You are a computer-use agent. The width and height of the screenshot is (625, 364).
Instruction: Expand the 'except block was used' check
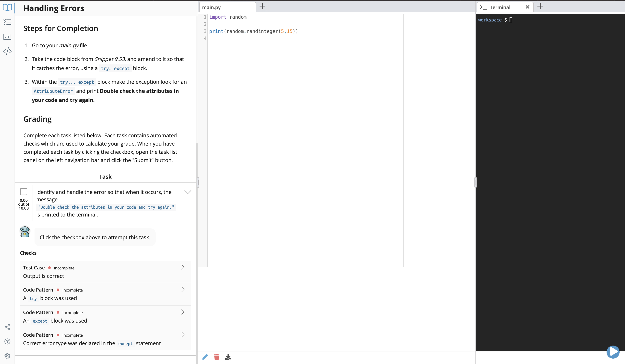[183, 312]
